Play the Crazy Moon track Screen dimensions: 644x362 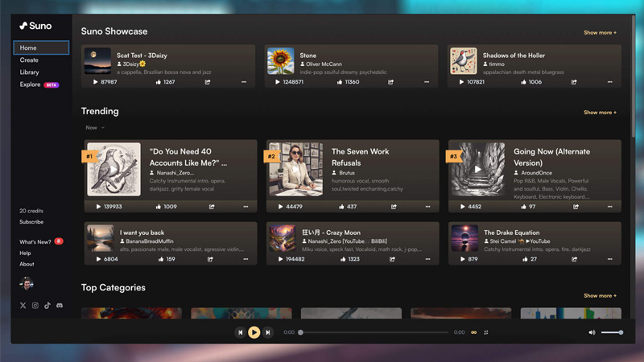[x=280, y=259]
